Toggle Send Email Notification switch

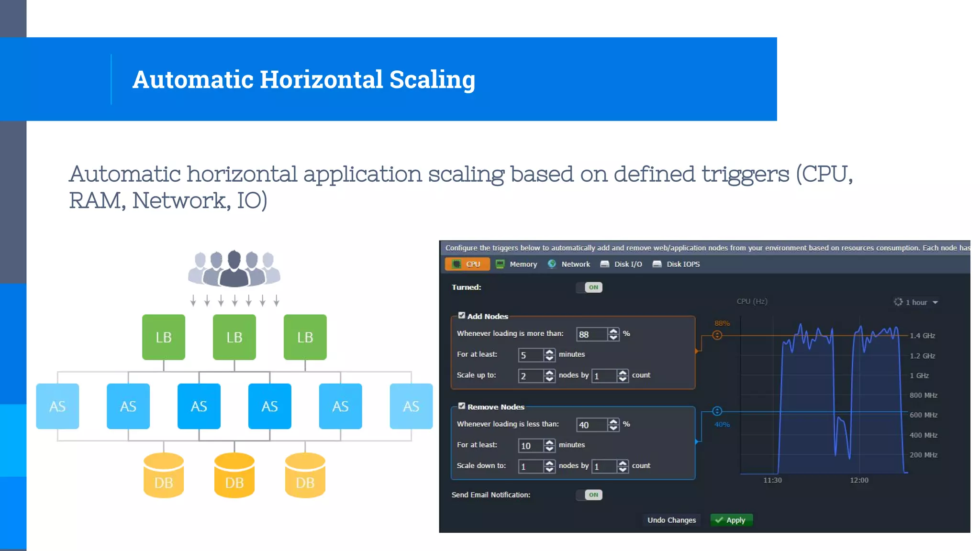tap(589, 495)
